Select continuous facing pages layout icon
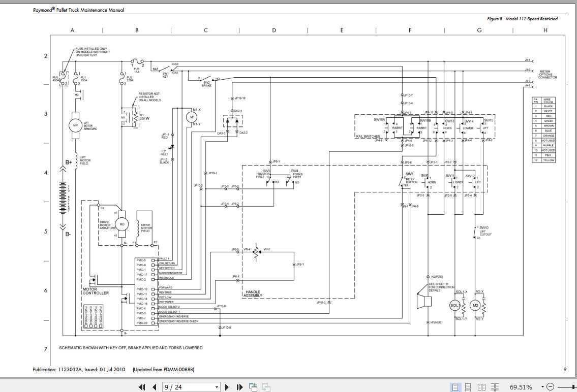This screenshot has width=577, height=392. [x=494, y=387]
